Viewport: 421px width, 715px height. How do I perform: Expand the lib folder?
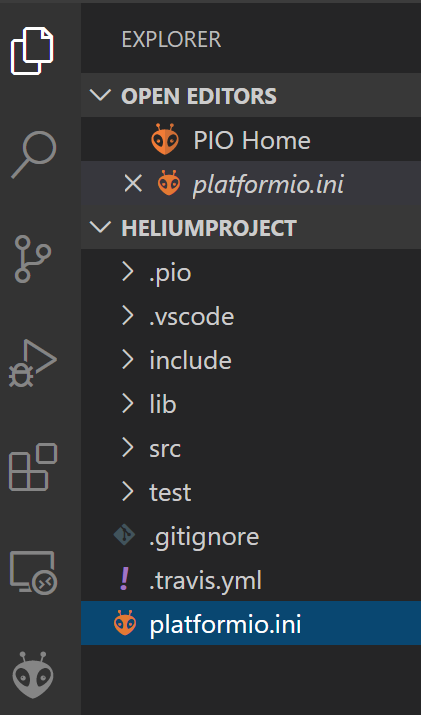click(x=251, y=404)
